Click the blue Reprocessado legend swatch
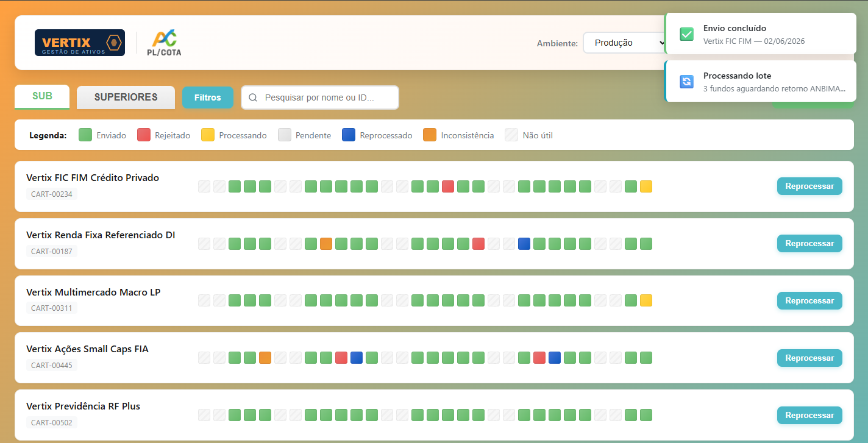 click(349, 135)
